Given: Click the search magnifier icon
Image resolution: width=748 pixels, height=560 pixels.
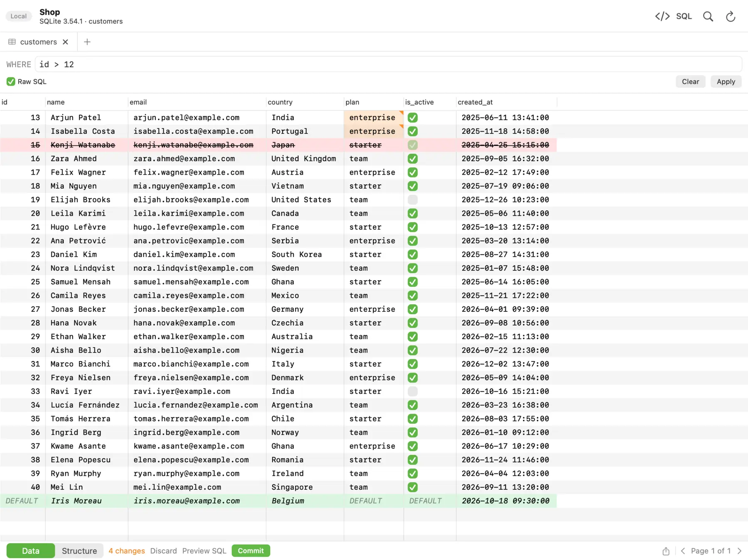Looking at the screenshot, I should (708, 16).
